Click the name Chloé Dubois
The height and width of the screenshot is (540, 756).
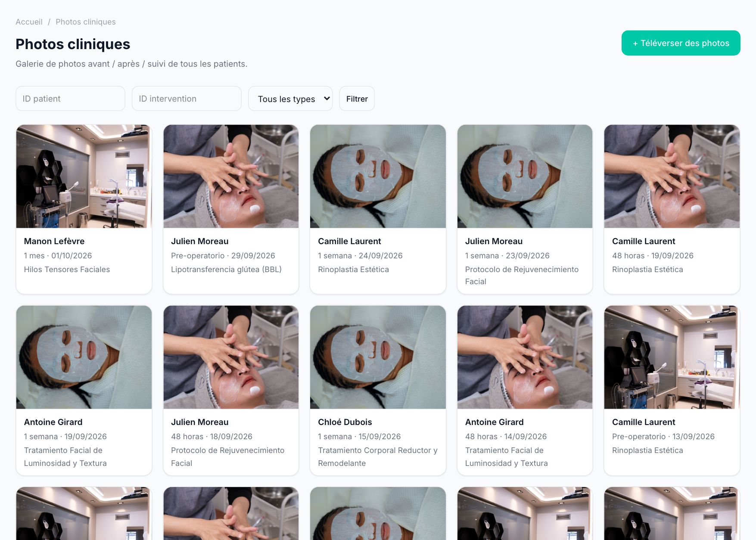click(345, 422)
